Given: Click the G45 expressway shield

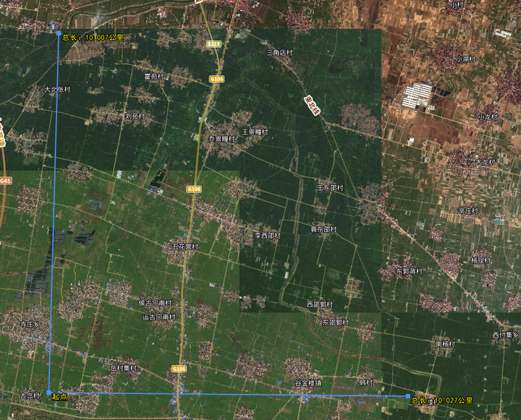Looking at the screenshot, I should tap(5, 181).
